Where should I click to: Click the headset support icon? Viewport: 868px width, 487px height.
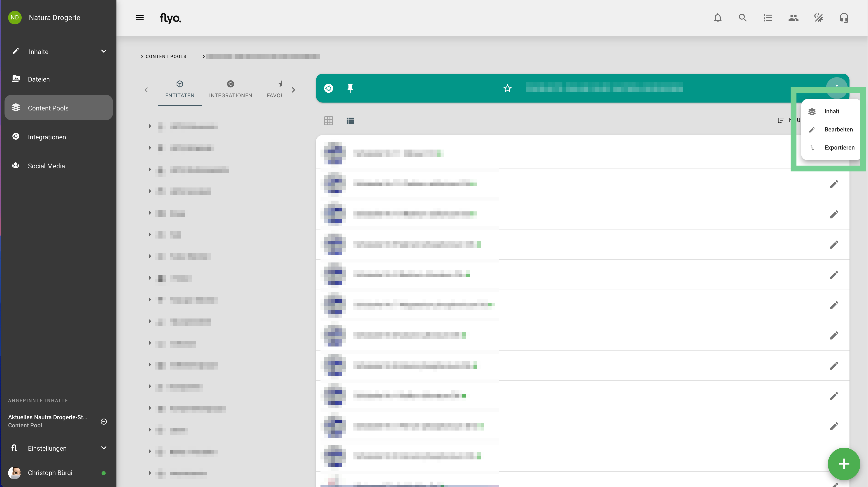coord(844,18)
